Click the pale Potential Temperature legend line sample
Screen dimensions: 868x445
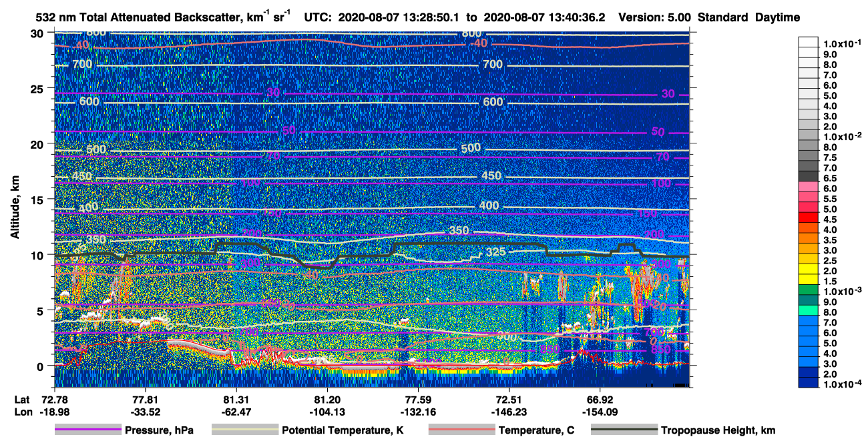(x=245, y=430)
